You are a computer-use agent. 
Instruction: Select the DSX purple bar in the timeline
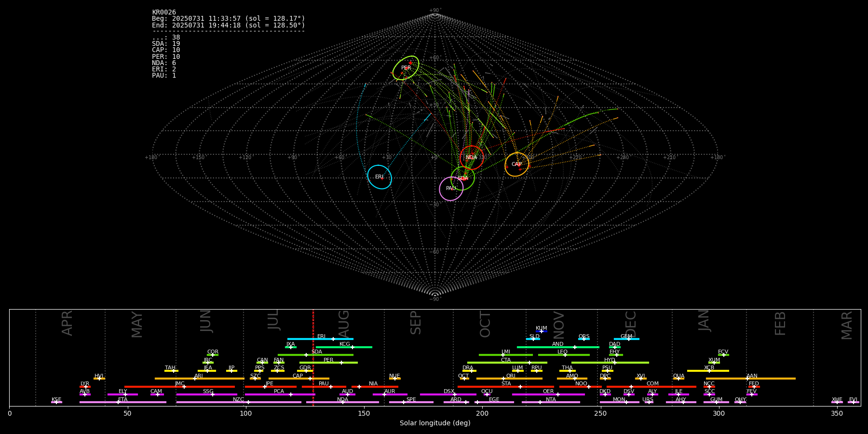(x=448, y=394)
